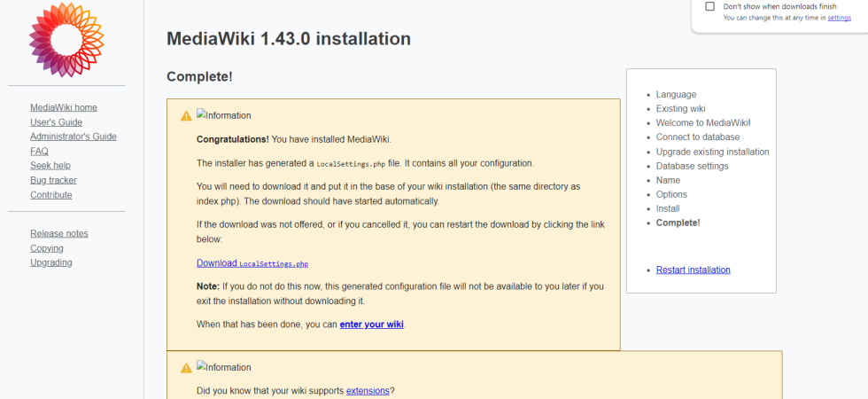Click the Contribute link
The height and width of the screenshot is (399, 868).
pyautogui.click(x=51, y=194)
